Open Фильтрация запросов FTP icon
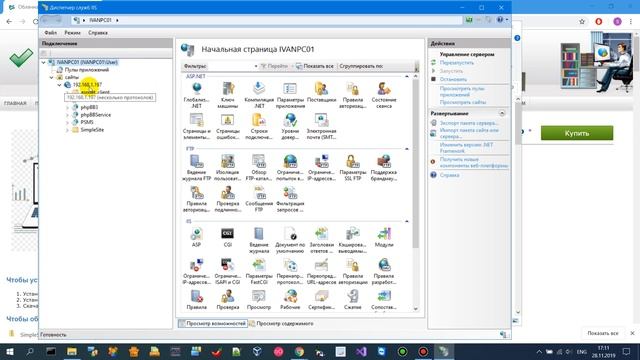Screen dimensions: 640x360 [290, 199]
